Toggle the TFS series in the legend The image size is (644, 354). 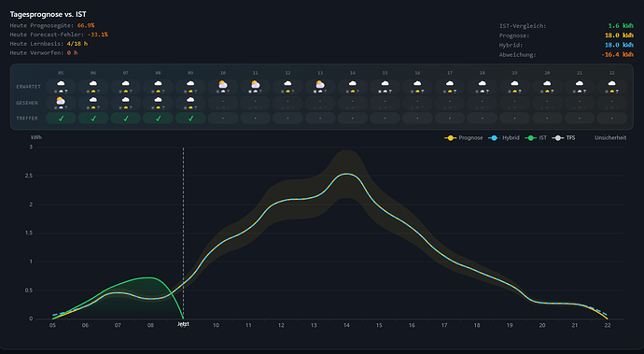tap(564, 137)
